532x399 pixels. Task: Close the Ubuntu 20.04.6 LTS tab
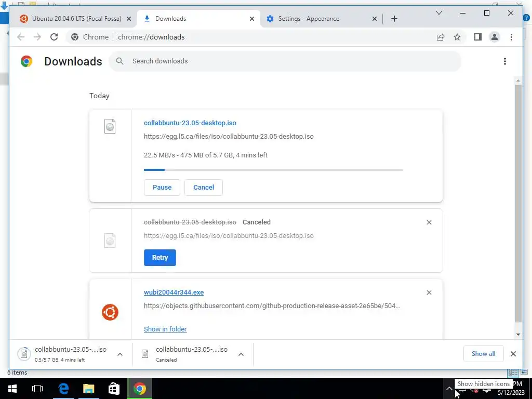click(129, 19)
